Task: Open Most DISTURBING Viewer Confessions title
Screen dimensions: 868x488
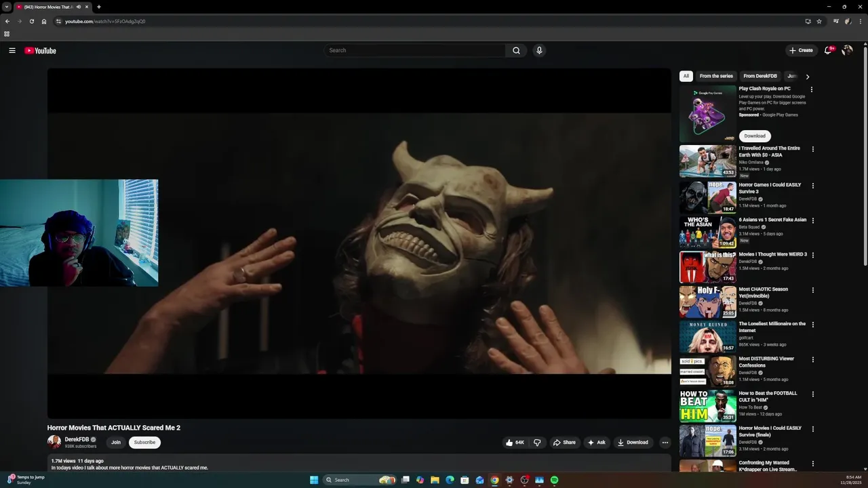Action: click(766, 362)
